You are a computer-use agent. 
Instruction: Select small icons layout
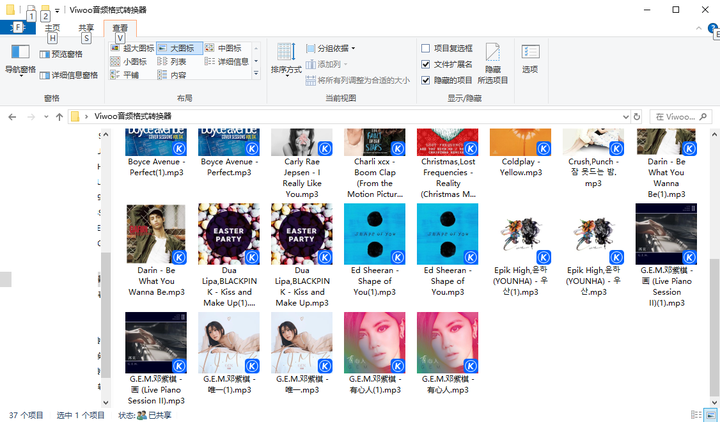129,62
